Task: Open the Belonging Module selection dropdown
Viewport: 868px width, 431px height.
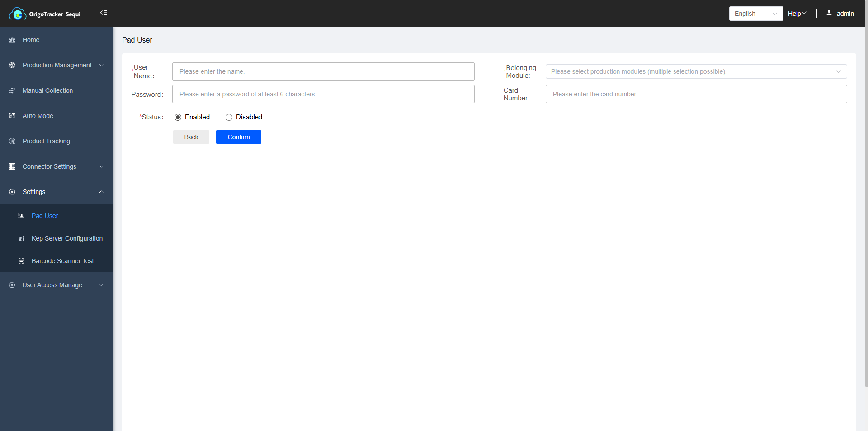Action: 696,71
